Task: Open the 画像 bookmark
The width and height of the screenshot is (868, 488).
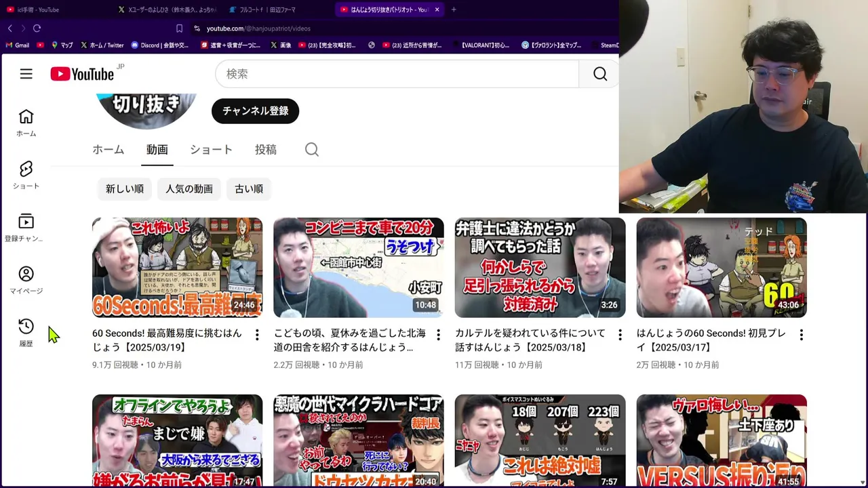Action: 281,45
